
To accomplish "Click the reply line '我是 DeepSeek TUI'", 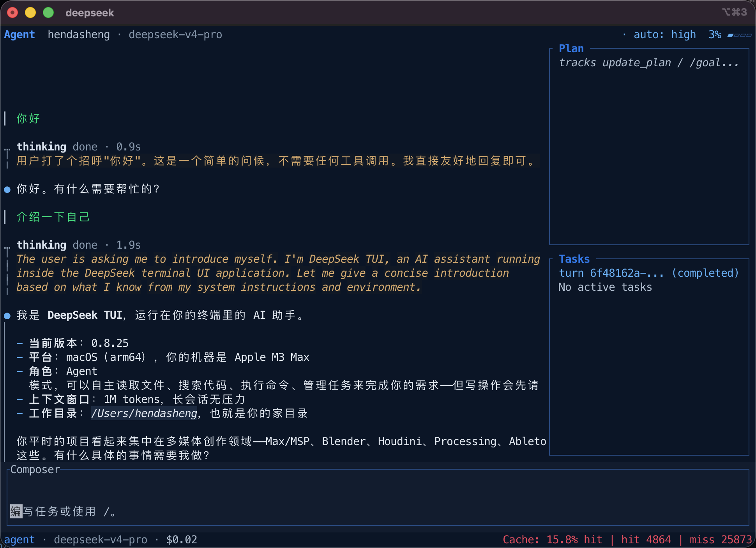I will (161, 315).
